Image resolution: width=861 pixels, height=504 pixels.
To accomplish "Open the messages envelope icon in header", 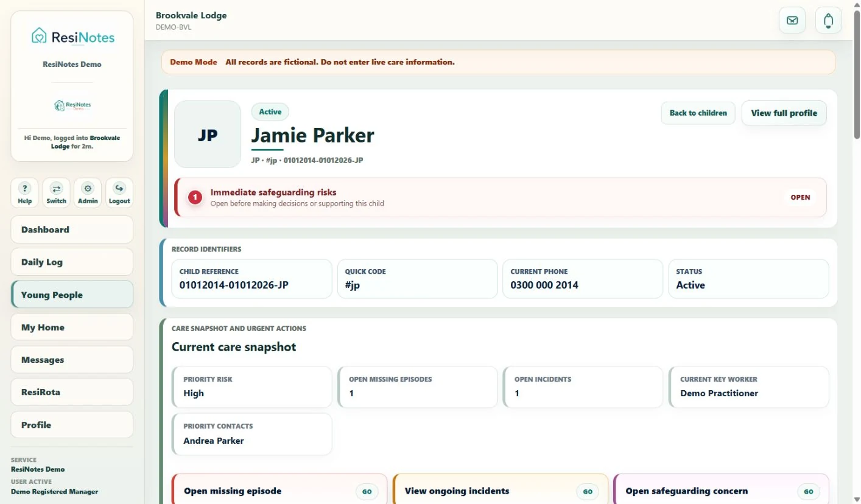I will point(792,20).
